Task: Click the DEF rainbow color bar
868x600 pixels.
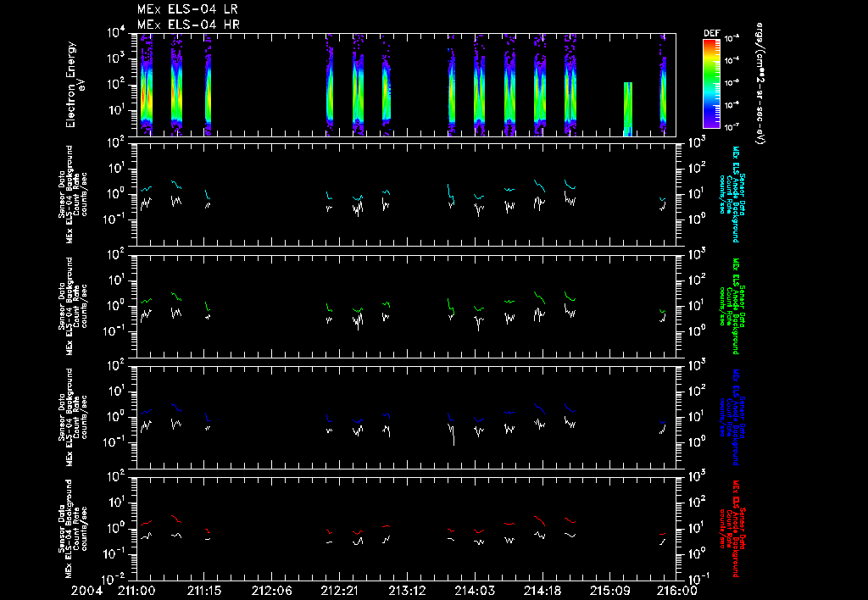Action: [x=711, y=83]
